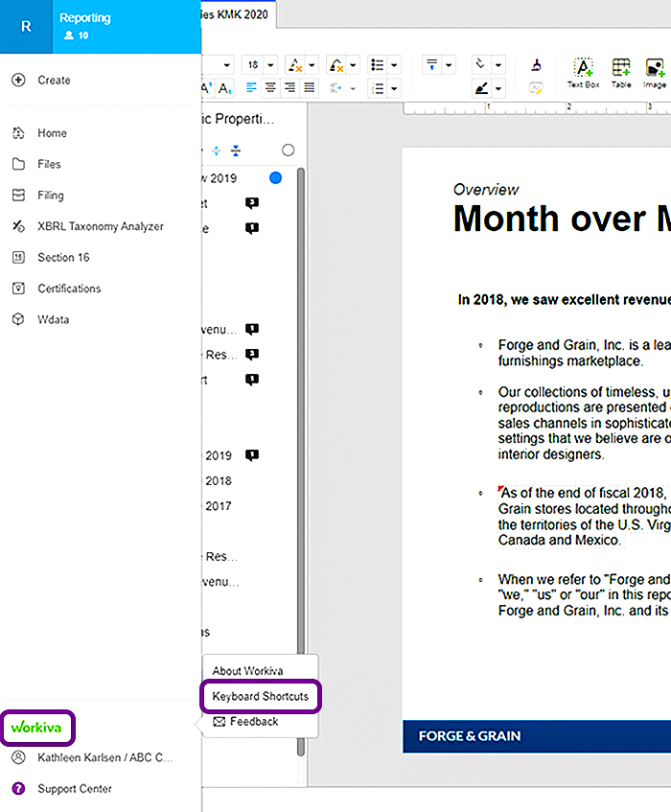This screenshot has width=671, height=812.
Task: Expand clear highlight dropdown arrow
Action: 353,65
